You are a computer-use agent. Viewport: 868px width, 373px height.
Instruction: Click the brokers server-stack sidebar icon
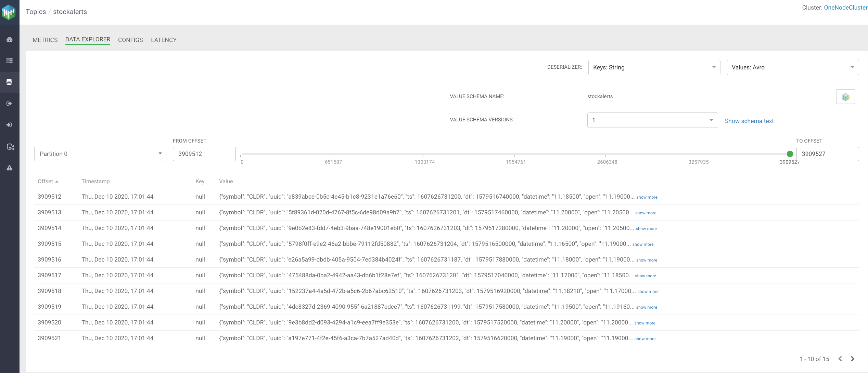tap(10, 61)
